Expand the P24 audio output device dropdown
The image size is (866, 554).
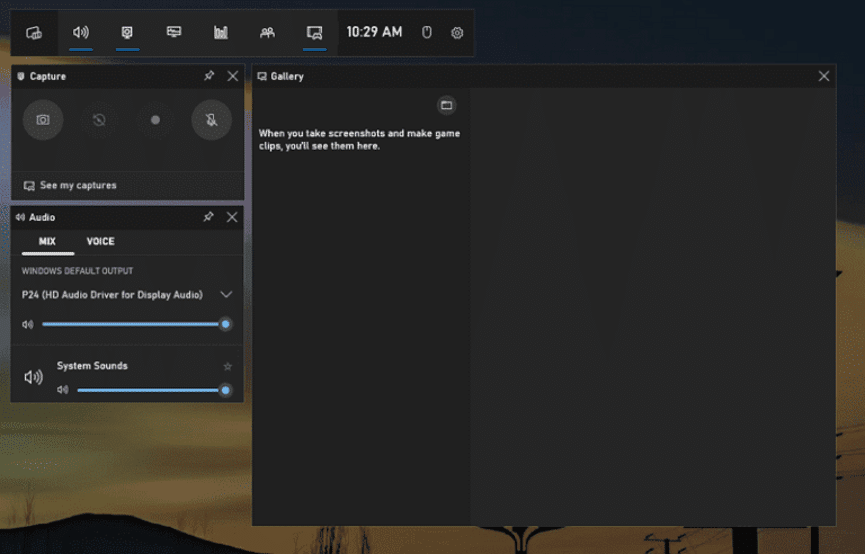pos(226,295)
